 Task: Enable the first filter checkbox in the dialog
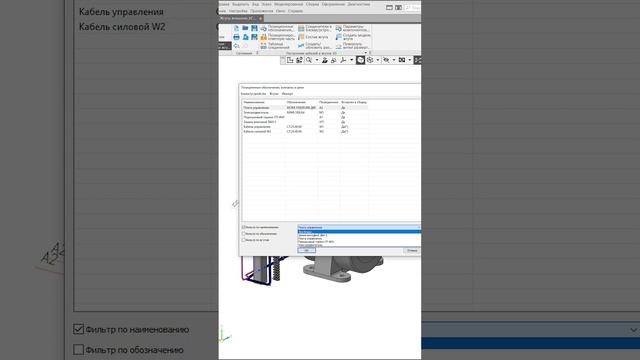(244, 227)
